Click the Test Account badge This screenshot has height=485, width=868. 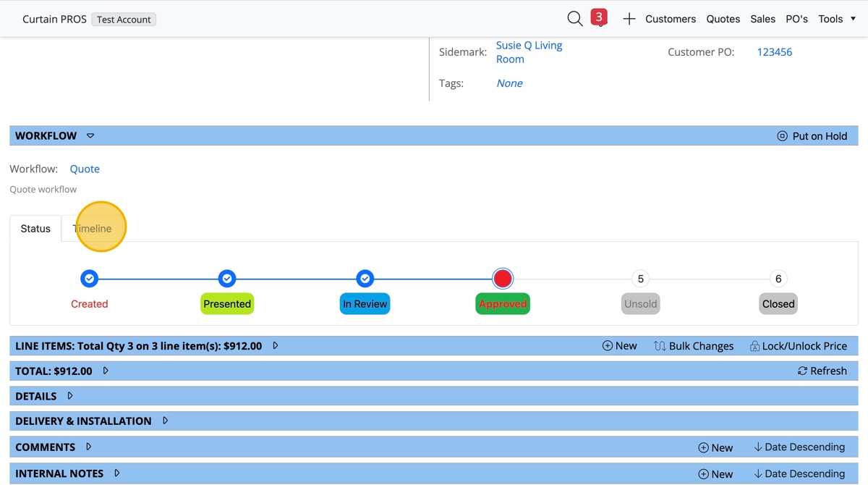pyautogui.click(x=124, y=20)
